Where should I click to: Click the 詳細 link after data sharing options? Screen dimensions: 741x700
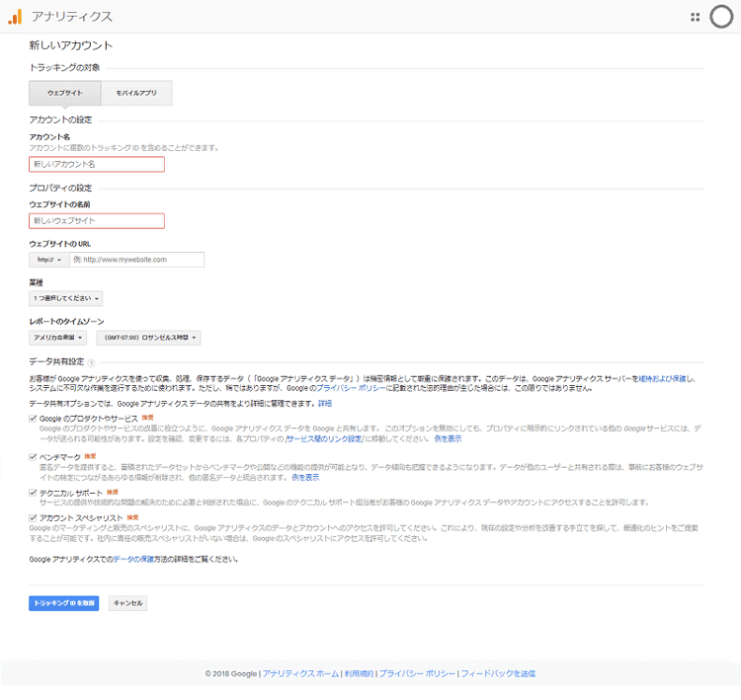pyautogui.click(x=325, y=404)
